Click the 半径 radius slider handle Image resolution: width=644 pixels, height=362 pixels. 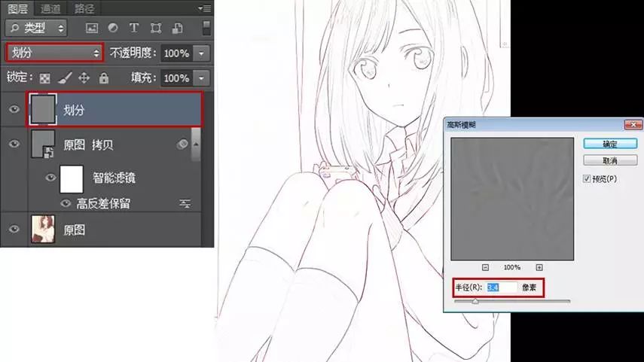[475, 301]
